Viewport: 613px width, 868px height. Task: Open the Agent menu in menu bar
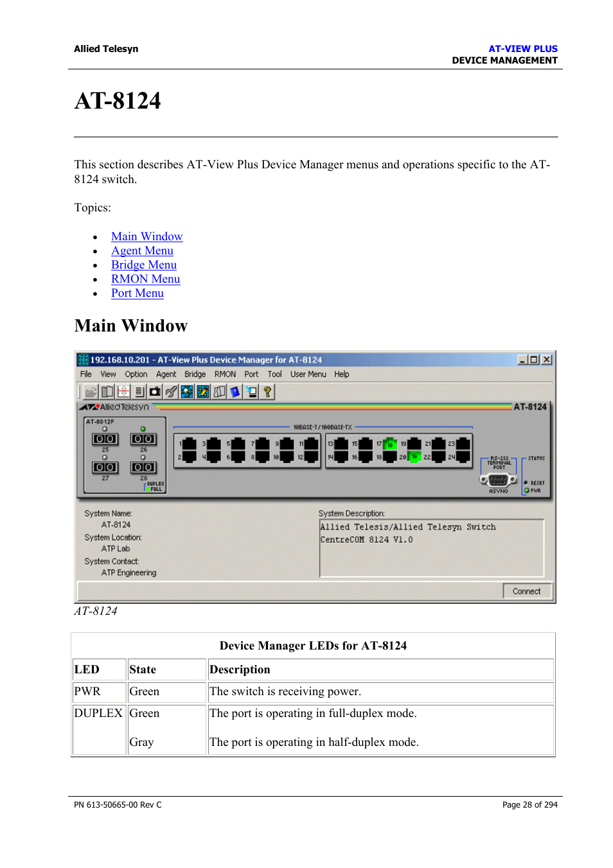[x=166, y=374]
